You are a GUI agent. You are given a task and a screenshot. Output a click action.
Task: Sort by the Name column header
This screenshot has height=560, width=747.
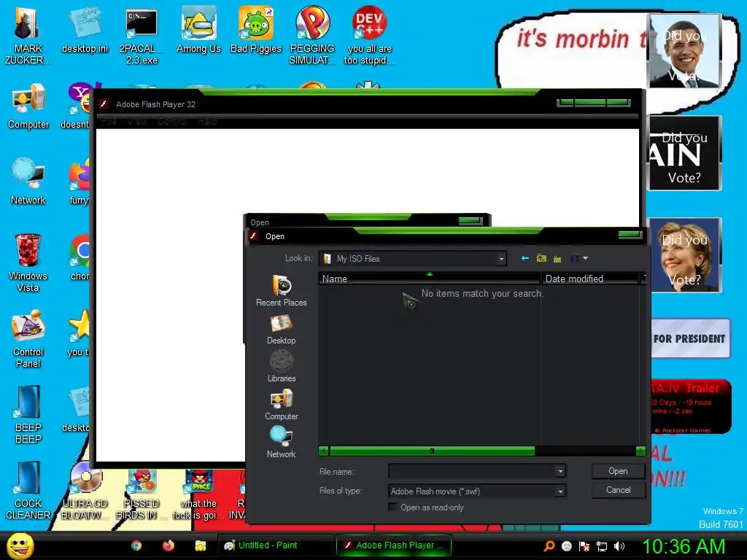429,279
